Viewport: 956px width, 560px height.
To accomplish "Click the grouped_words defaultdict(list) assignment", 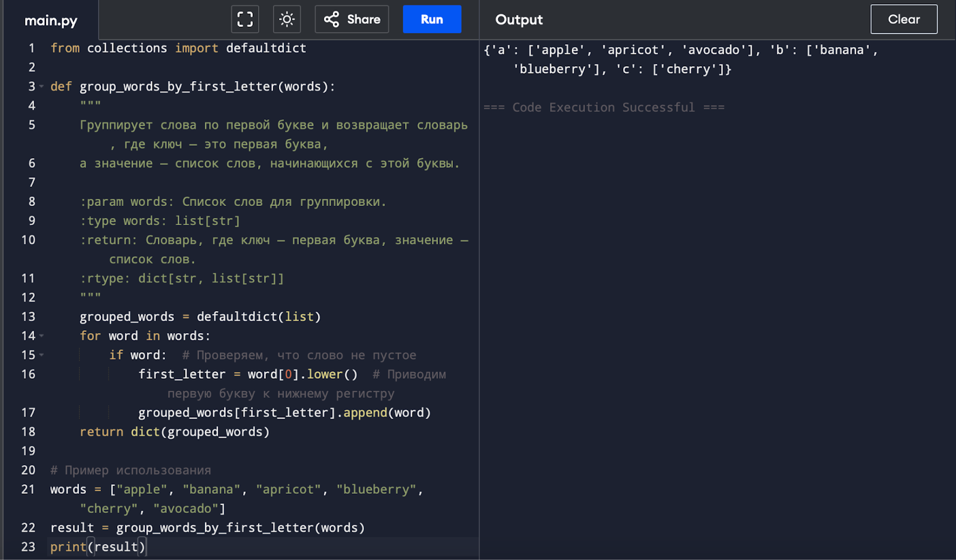I will (200, 317).
